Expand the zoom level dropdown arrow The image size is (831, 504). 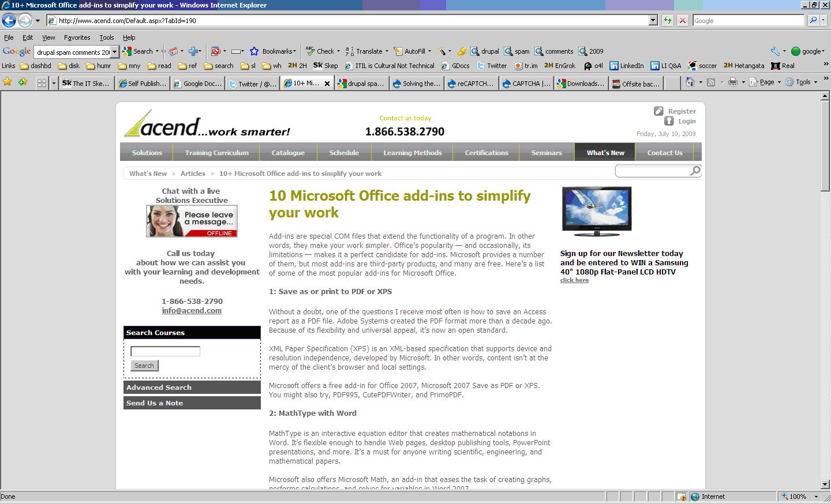(816, 497)
